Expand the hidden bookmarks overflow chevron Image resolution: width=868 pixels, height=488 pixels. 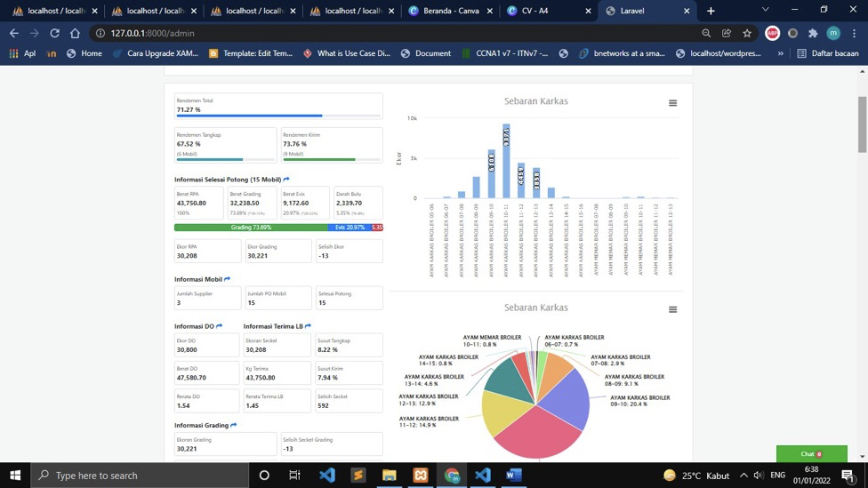[781, 53]
